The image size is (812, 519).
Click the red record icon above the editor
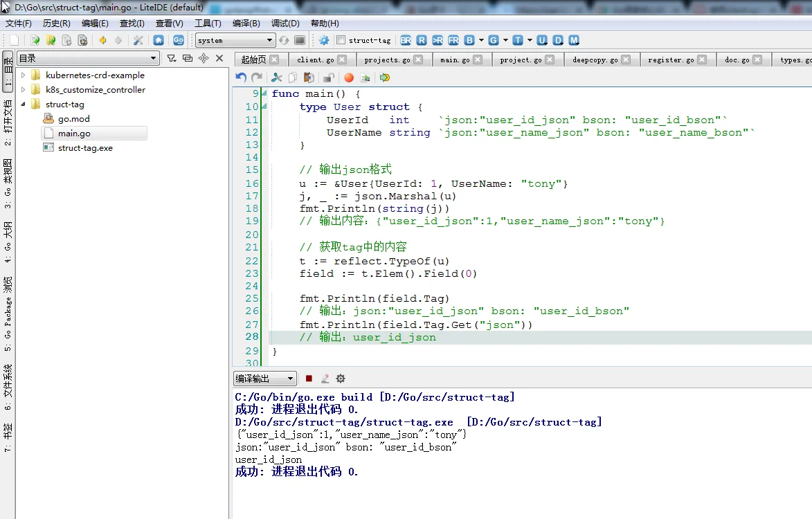pyautogui.click(x=348, y=78)
